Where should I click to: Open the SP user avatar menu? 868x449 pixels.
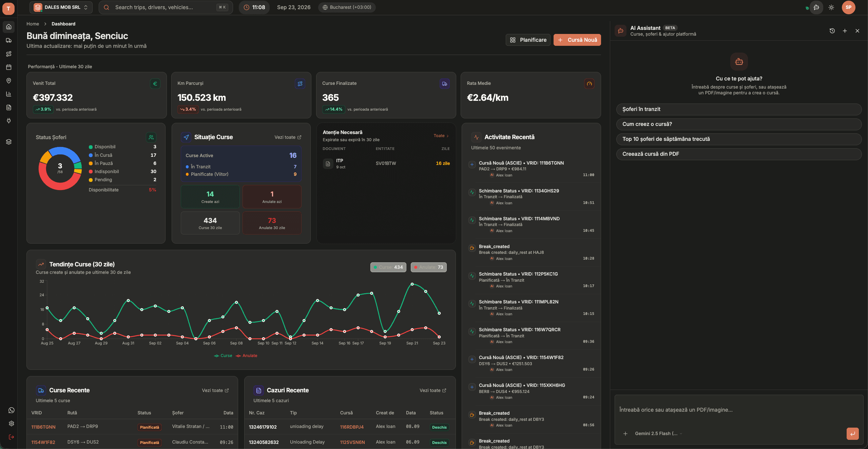(848, 7)
